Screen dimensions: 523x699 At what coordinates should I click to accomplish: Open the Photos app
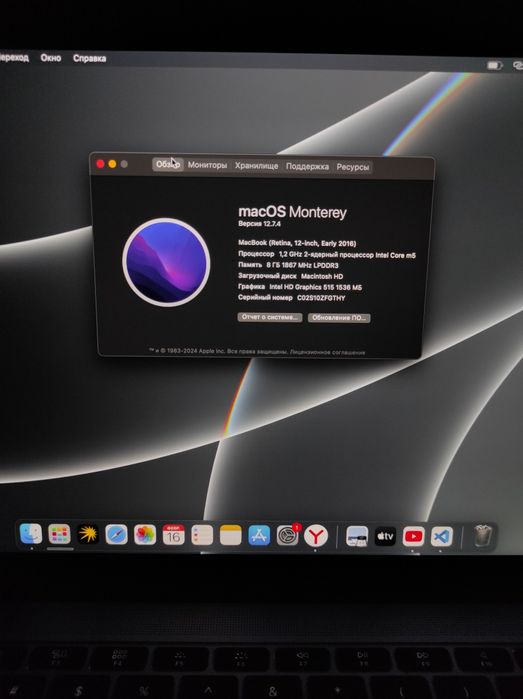[x=145, y=535]
